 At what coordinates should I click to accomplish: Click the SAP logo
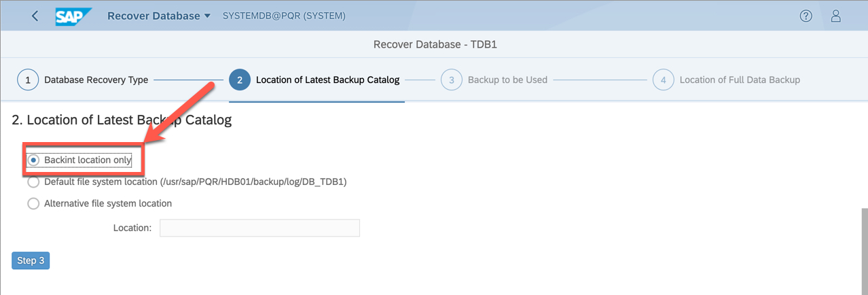tap(73, 16)
